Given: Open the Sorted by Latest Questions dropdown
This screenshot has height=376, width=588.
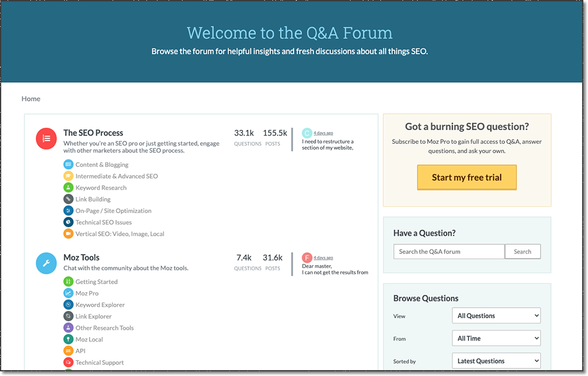Looking at the screenshot, I should tap(496, 361).
